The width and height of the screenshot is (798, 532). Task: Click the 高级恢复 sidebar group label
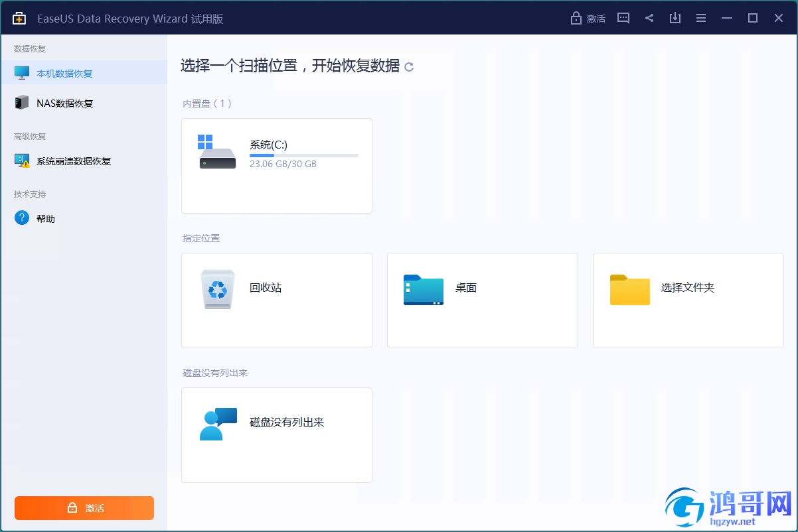pos(30,136)
